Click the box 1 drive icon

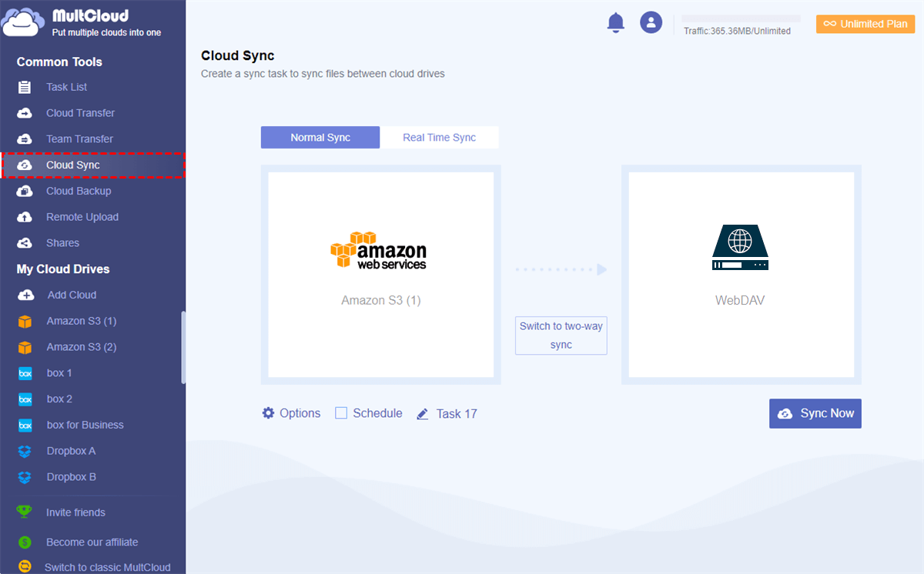pos(25,373)
